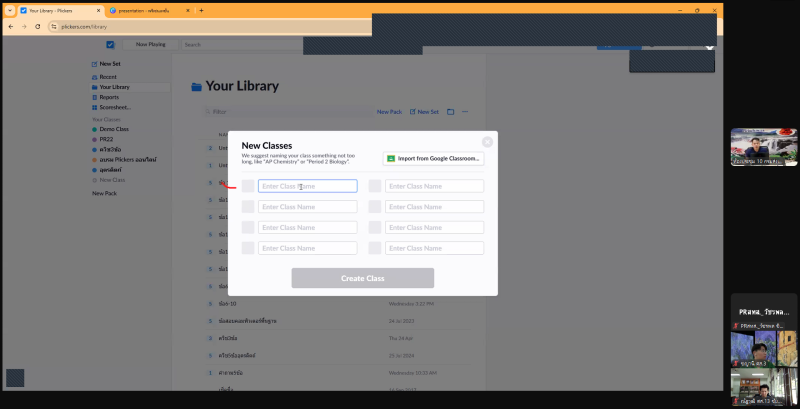Screen dimensions: 800x409
Task: Click the Thu 24 Apr date
Action: pos(401,338)
